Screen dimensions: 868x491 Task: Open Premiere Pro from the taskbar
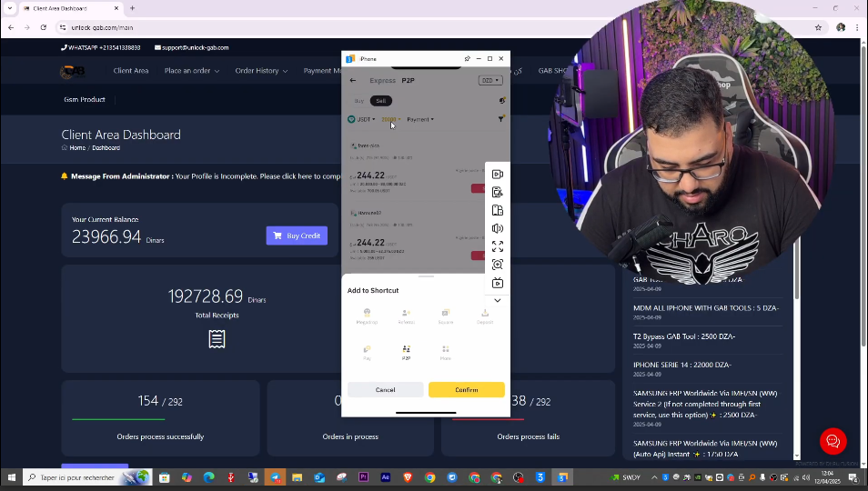tap(364, 477)
